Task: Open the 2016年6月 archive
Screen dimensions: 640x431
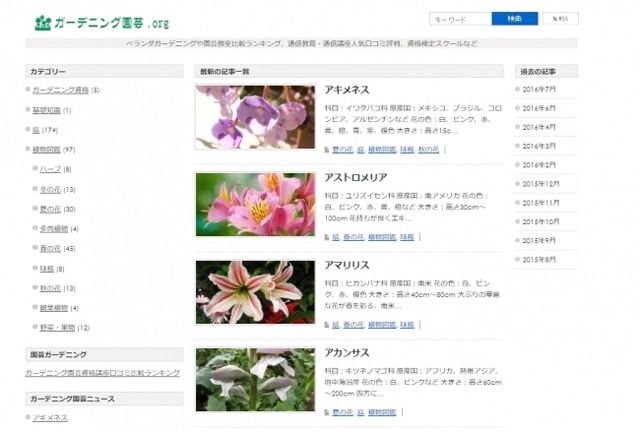Action: 539,109
